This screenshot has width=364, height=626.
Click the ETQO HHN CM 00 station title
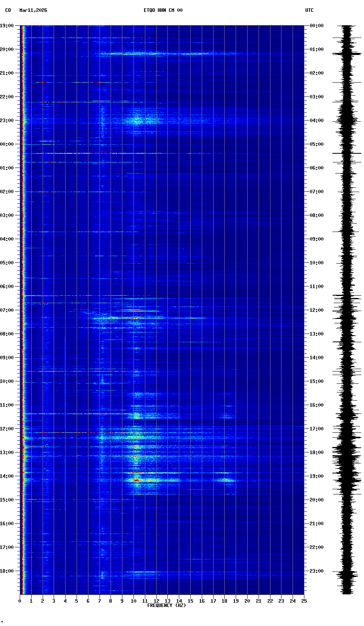pyautogui.click(x=163, y=10)
